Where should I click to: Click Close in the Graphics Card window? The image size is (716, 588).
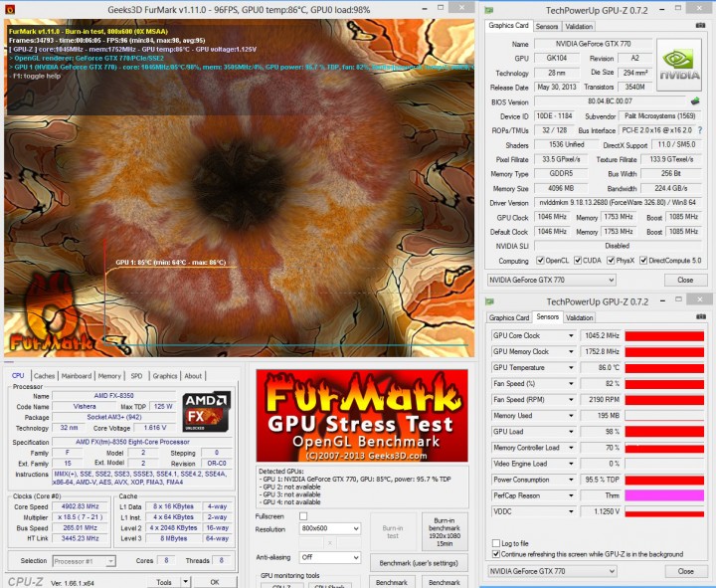pyautogui.click(x=685, y=280)
